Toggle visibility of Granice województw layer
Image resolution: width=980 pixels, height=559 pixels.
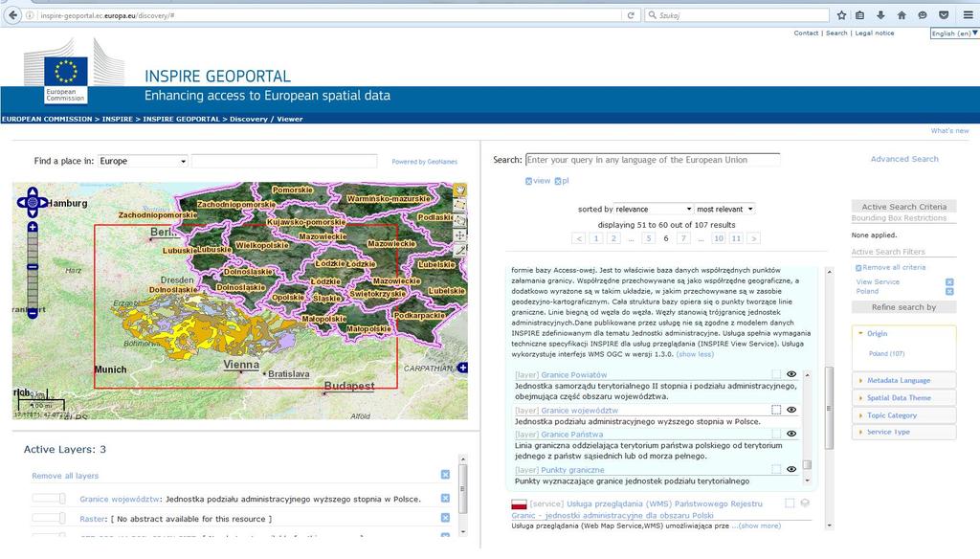[791, 410]
